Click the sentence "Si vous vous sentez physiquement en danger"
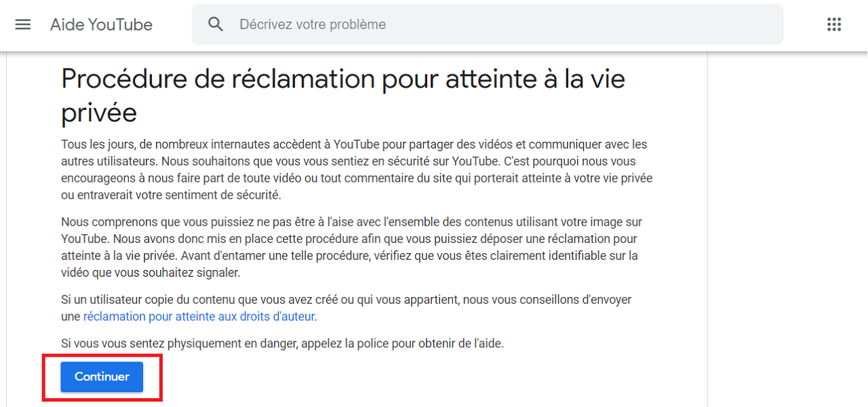Image resolution: width=868 pixels, height=407 pixels. click(179, 343)
